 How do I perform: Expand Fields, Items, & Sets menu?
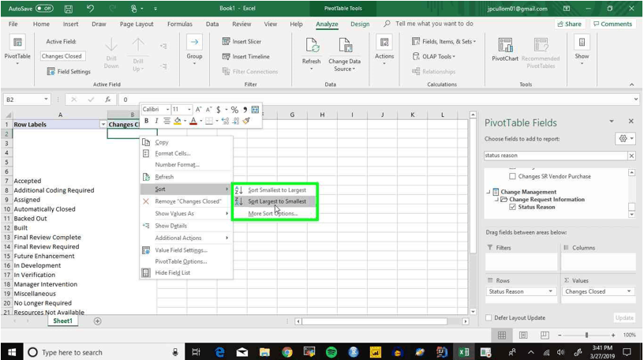pyautogui.click(x=444, y=42)
